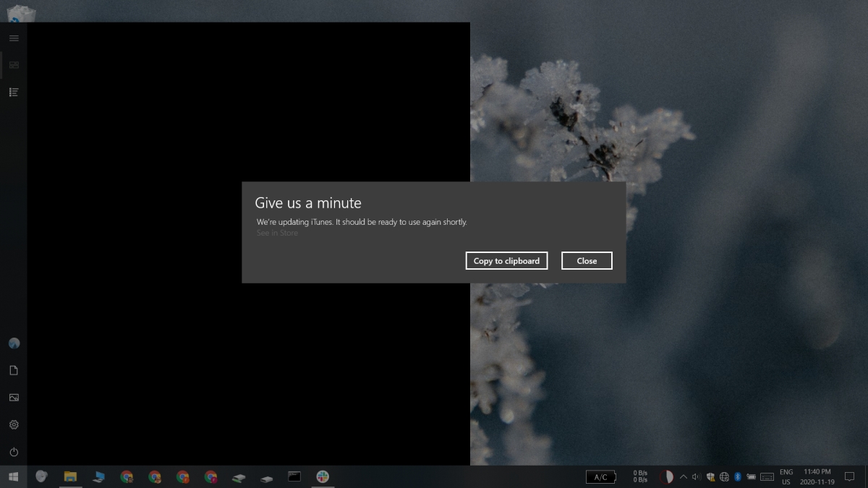
Task: Switch the ENG US input language
Action: coord(786,476)
